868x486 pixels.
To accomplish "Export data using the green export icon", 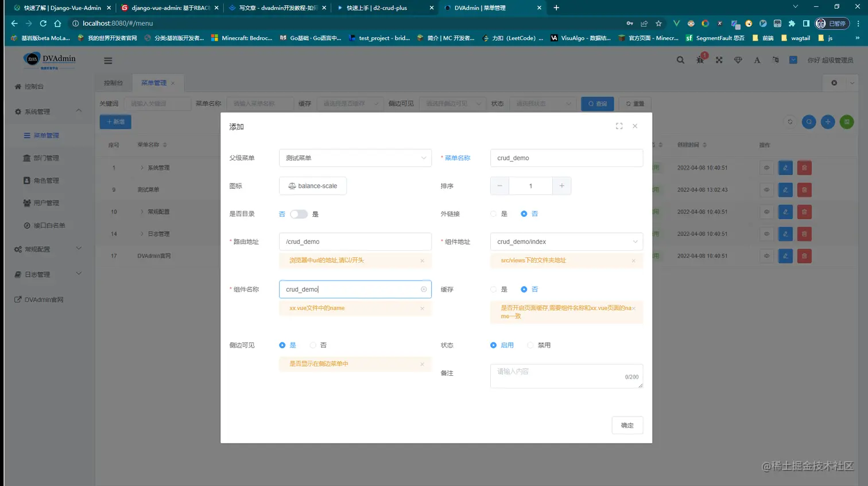I will 847,122.
